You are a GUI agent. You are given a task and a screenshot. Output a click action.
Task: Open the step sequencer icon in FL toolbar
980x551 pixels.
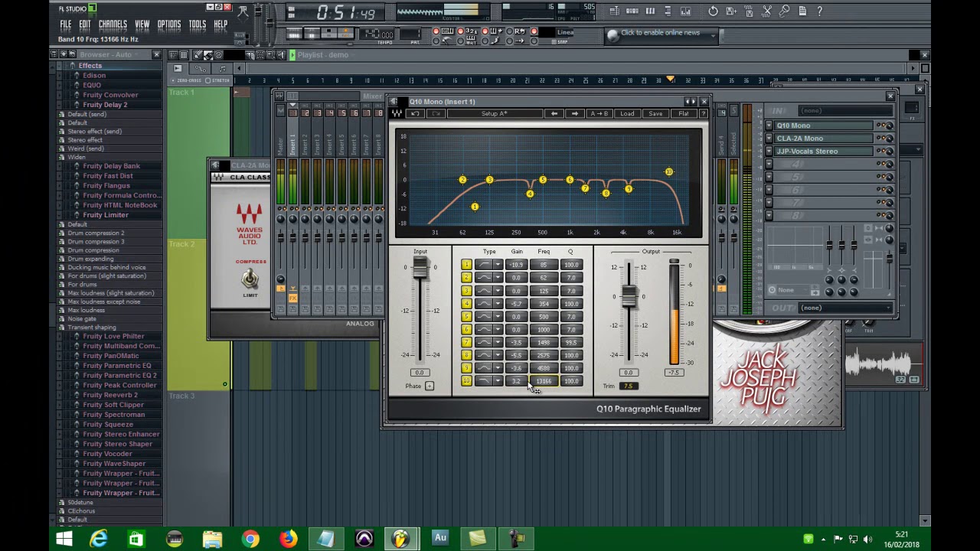[x=632, y=11]
